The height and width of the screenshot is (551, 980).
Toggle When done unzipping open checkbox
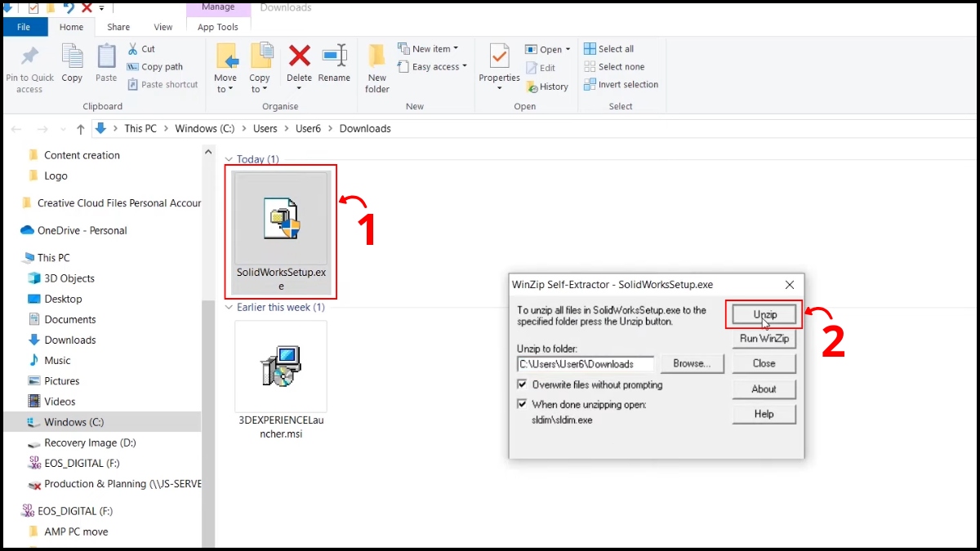tap(523, 404)
